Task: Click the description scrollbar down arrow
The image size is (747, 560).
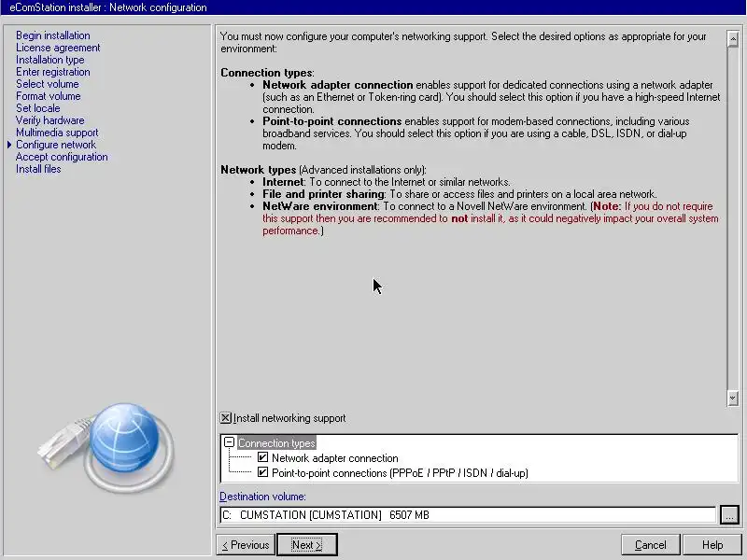Action: point(733,399)
